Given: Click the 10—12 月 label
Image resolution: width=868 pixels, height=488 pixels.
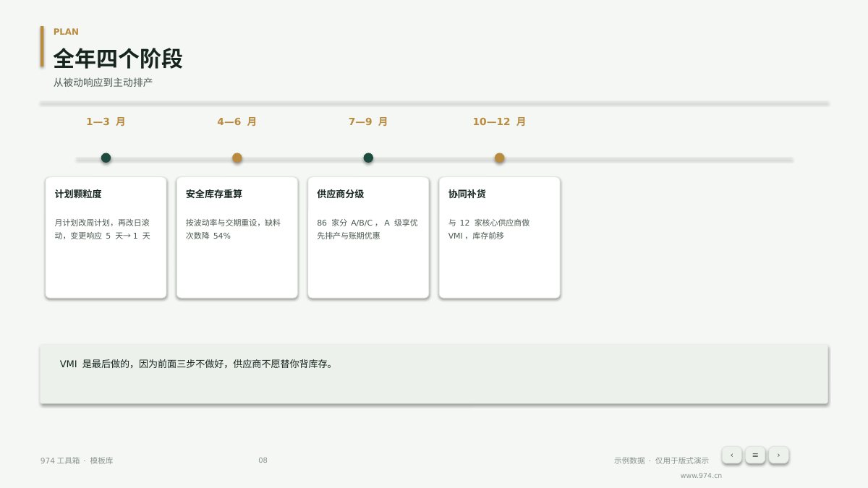Looking at the screenshot, I should pos(499,121).
